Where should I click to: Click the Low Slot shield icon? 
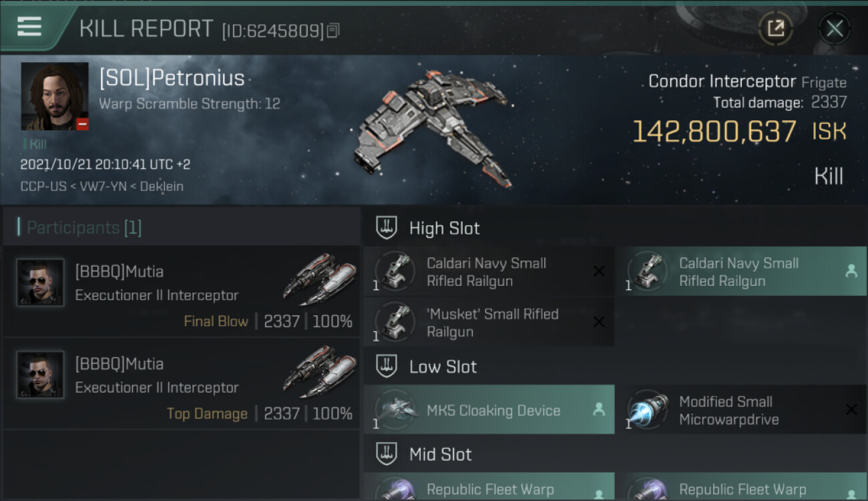[x=387, y=366]
